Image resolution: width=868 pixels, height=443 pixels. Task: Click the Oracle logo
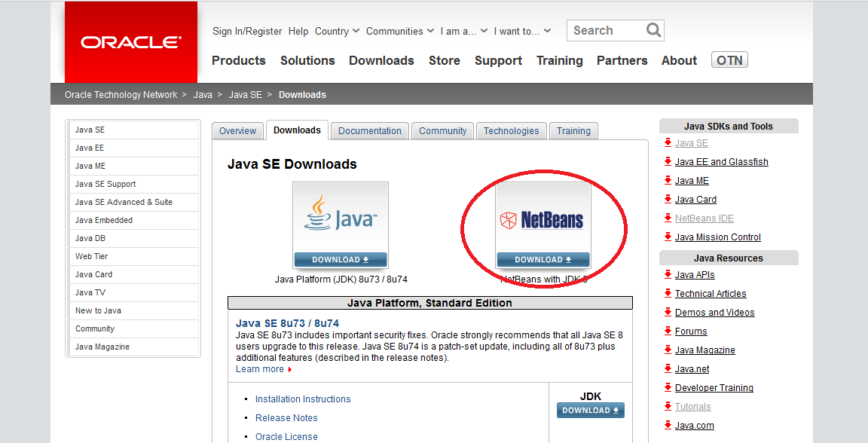131,42
